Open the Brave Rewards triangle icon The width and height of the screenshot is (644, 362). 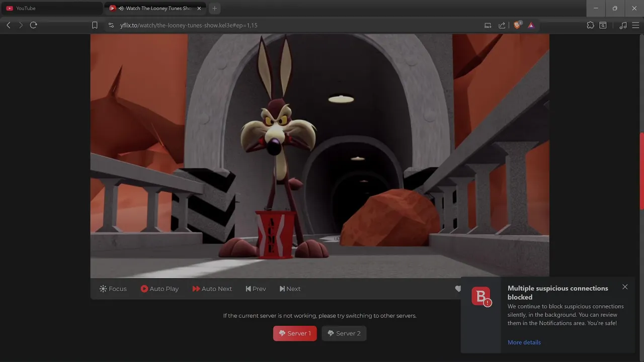pyautogui.click(x=531, y=25)
